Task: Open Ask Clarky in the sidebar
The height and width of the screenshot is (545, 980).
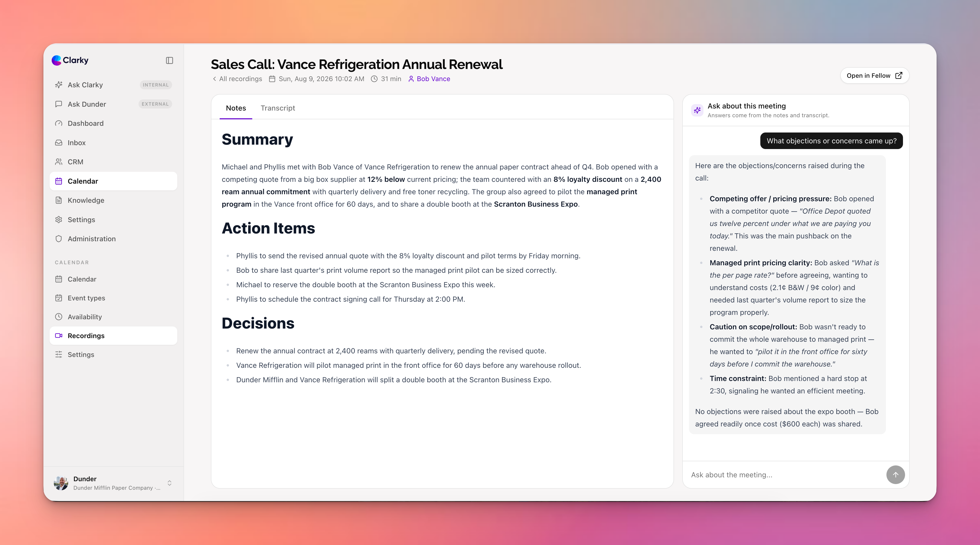Action: (x=113, y=85)
